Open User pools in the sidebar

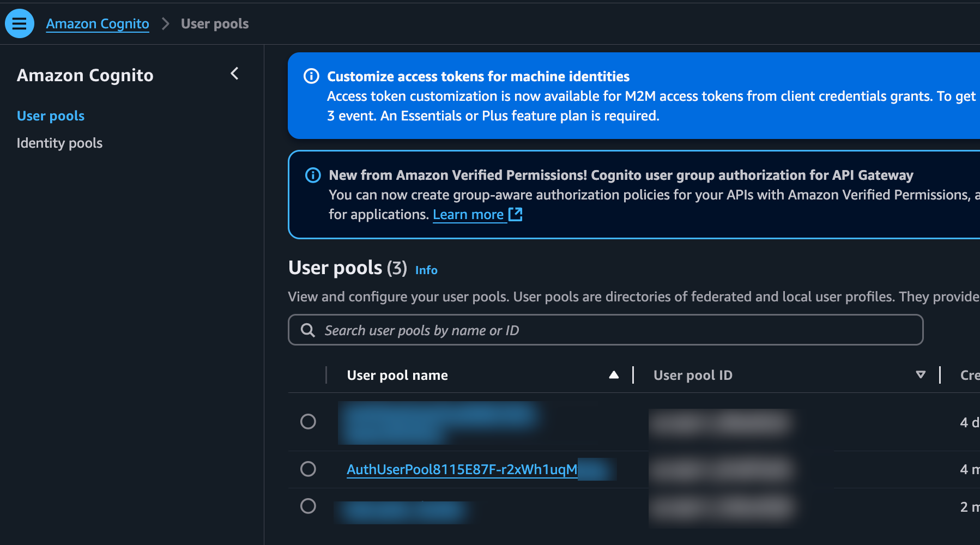click(x=51, y=116)
